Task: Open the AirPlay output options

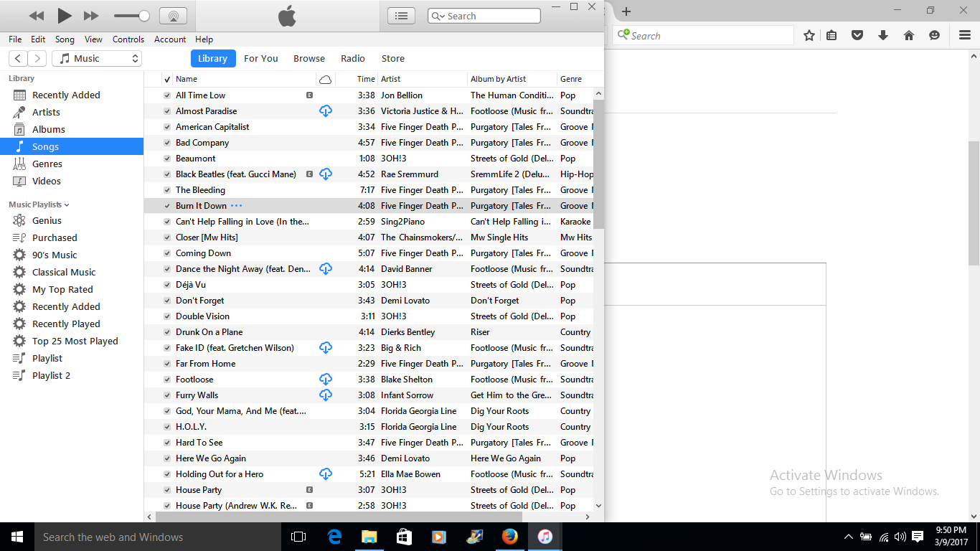Action: (x=173, y=16)
